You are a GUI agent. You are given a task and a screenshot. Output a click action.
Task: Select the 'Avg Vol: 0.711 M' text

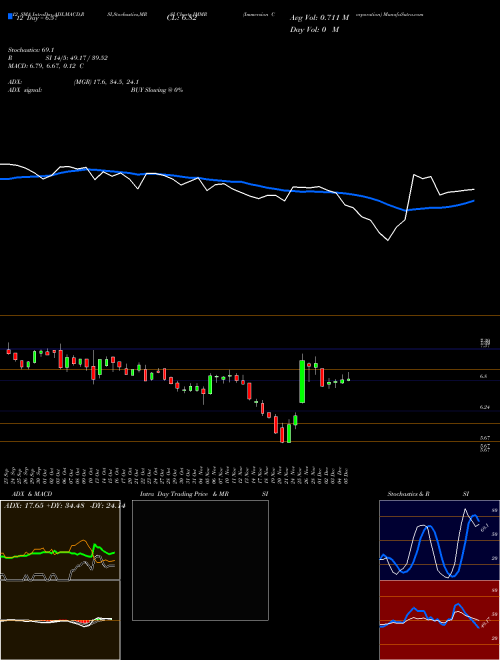tap(319, 18)
